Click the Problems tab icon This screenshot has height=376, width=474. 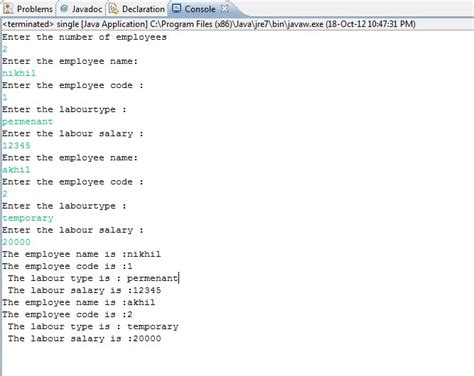[8, 9]
